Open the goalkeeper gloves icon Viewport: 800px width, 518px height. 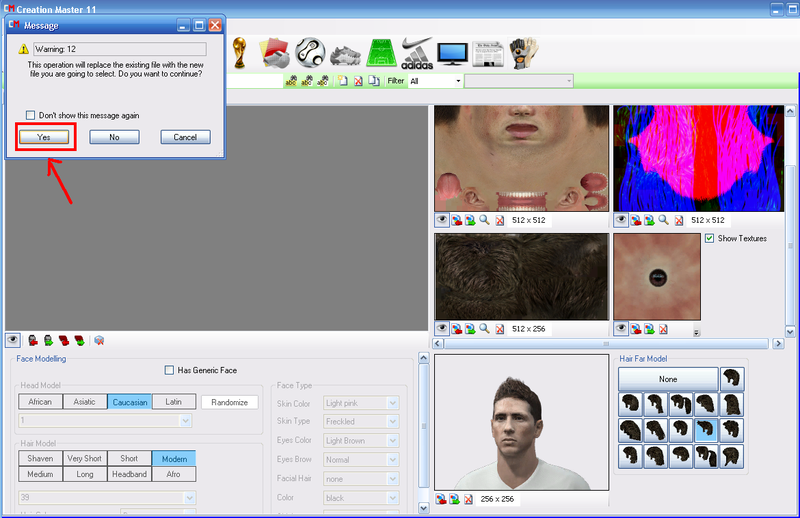(x=523, y=52)
